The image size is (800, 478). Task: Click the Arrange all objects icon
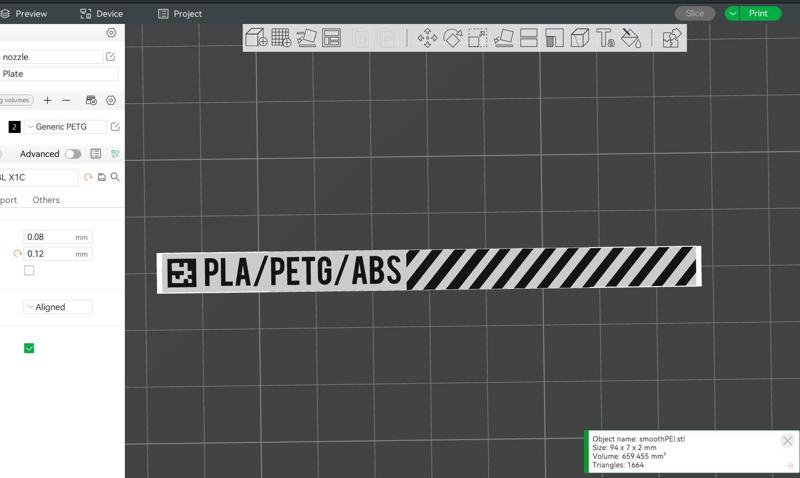(x=332, y=38)
